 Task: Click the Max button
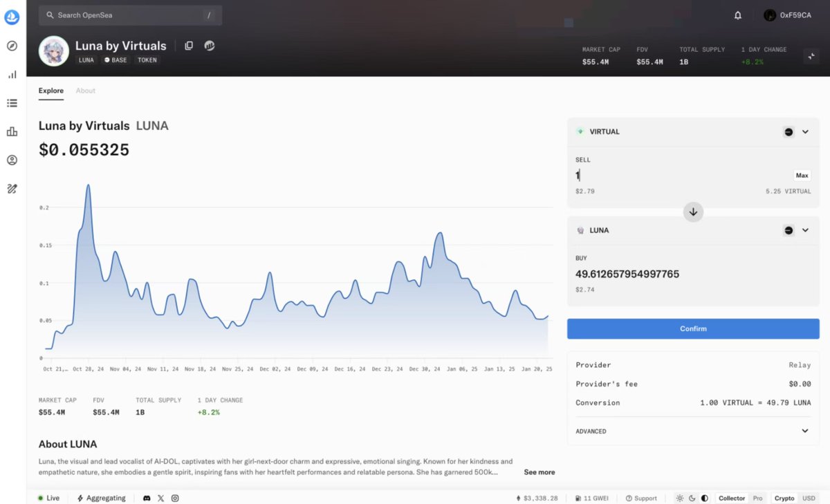(x=802, y=176)
